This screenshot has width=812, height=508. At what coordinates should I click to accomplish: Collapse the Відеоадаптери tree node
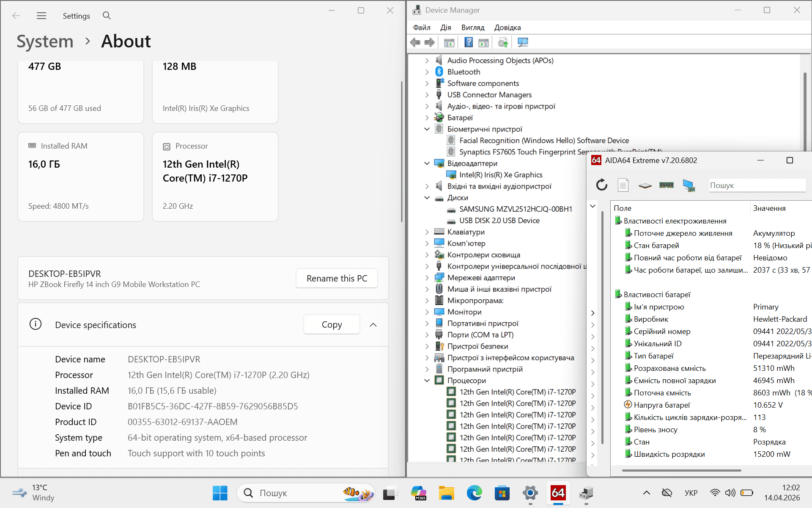[427, 163]
